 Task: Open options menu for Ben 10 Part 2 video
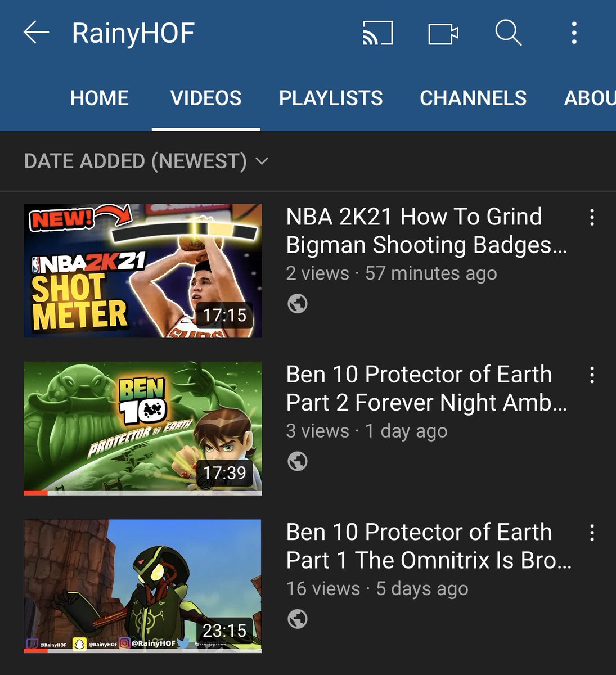pos(592,375)
